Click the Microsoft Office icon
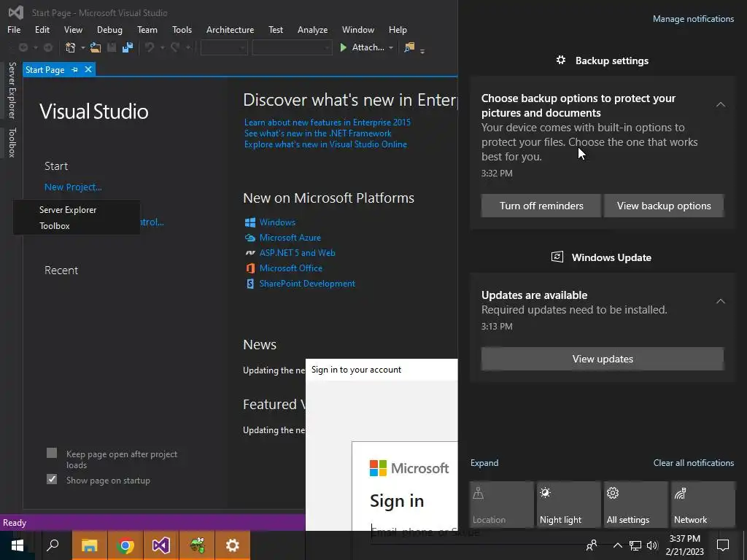This screenshot has width=747, height=560. point(250,268)
